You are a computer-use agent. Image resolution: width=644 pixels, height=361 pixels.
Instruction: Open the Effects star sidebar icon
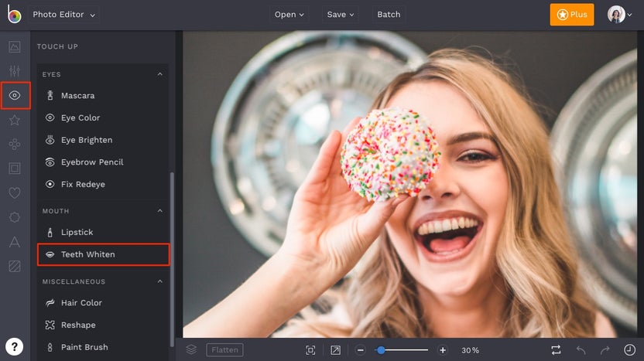pos(15,120)
